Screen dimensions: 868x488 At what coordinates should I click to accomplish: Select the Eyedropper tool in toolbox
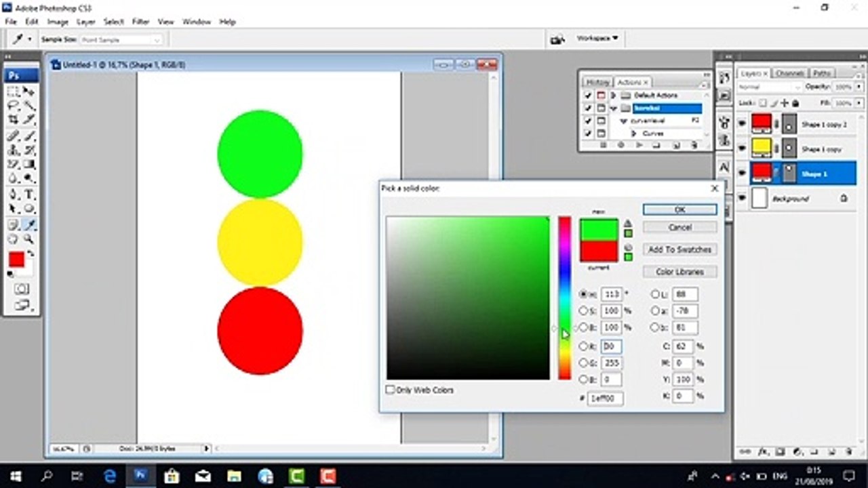(x=29, y=224)
